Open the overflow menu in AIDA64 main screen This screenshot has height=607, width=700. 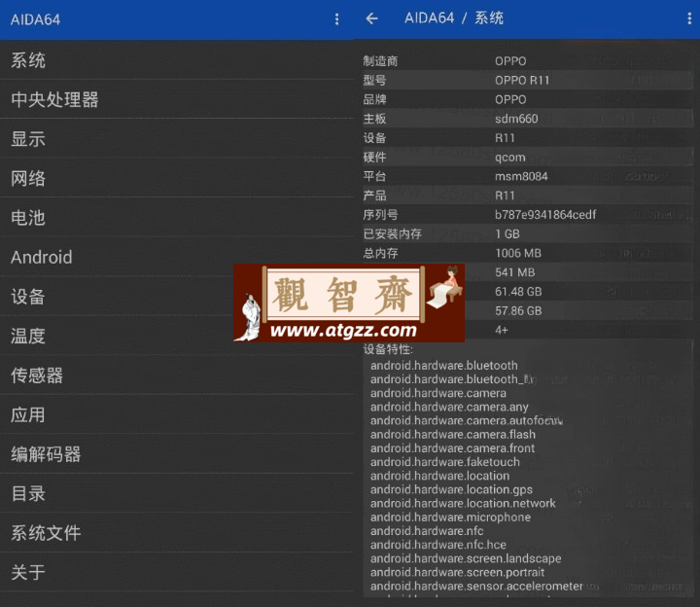tap(336, 19)
